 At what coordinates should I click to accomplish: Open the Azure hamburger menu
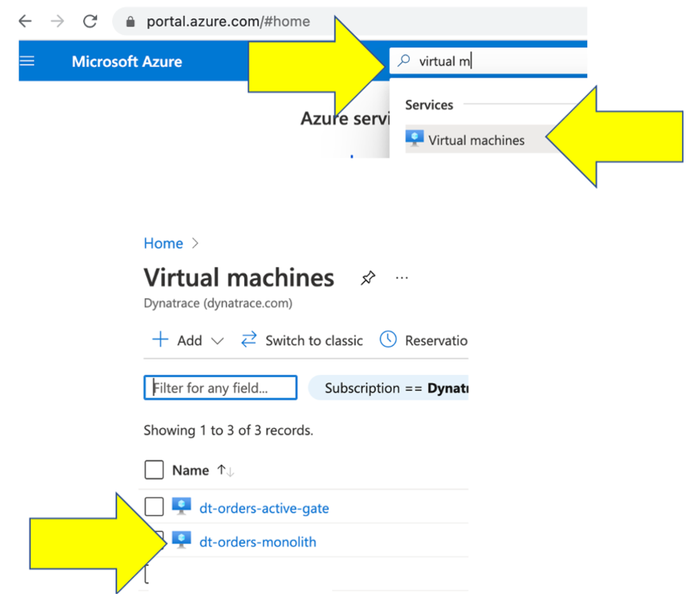[28, 61]
